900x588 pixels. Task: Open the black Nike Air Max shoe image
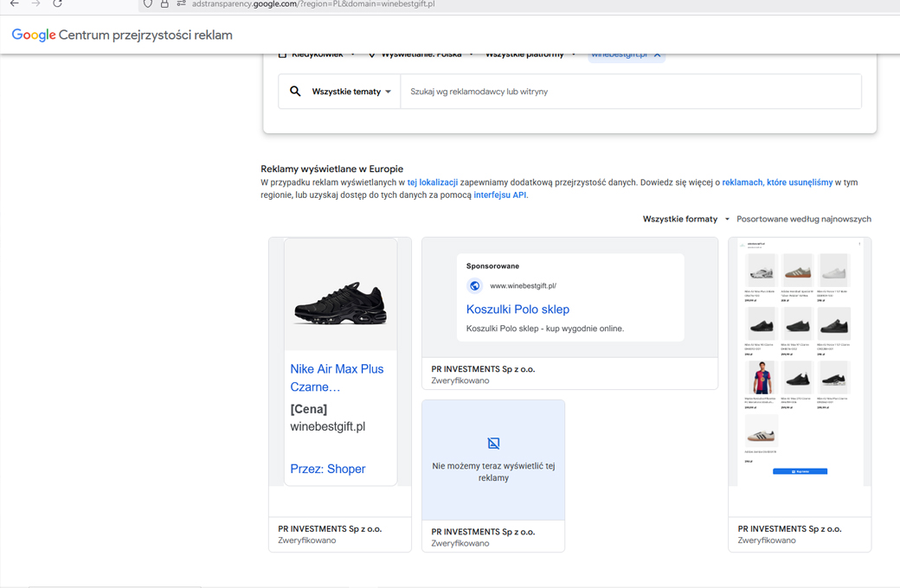click(340, 303)
